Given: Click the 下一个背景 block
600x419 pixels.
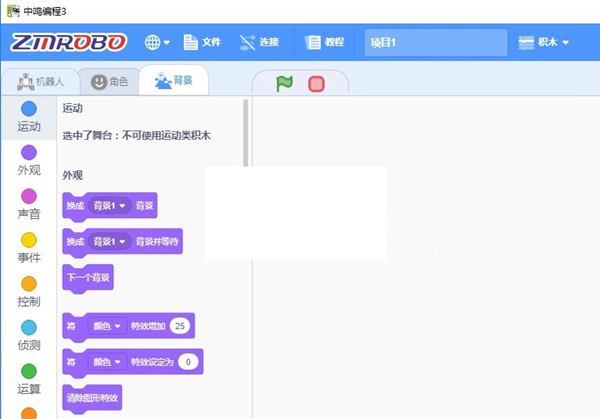Looking at the screenshot, I should pos(88,278).
